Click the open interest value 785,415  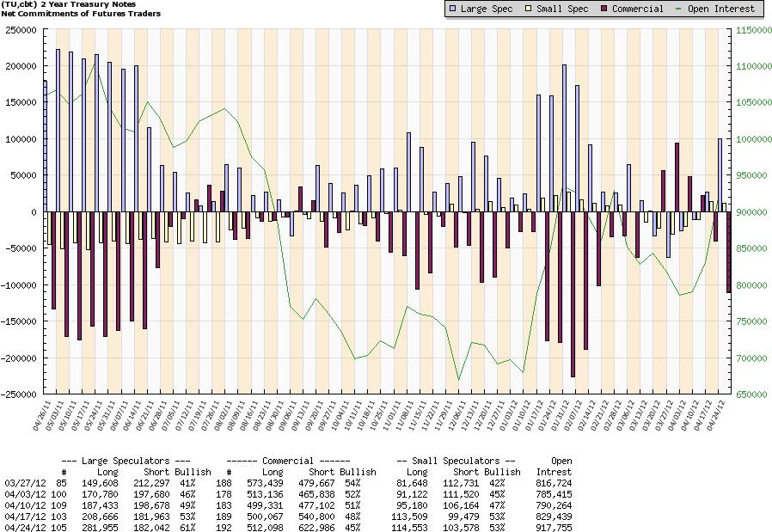pyautogui.click(x=554, y=494)
